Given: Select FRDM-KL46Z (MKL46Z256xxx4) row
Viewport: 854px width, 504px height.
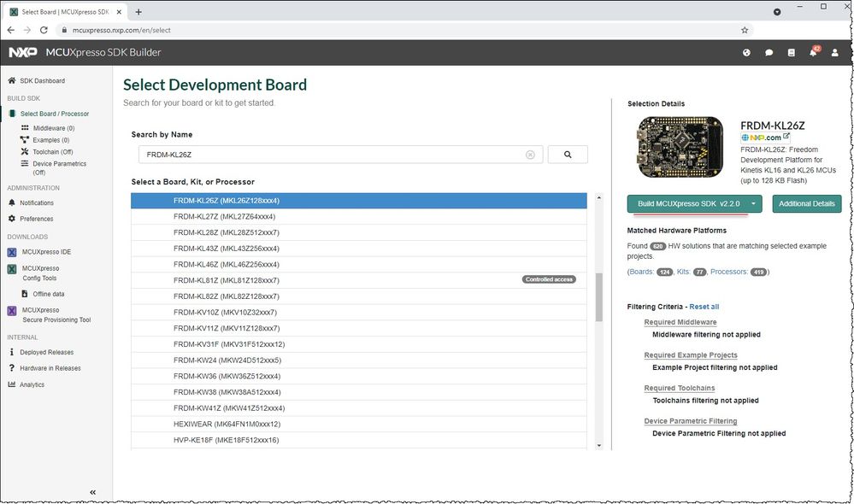Looking at the screenshot, I should tap(359, 265).
